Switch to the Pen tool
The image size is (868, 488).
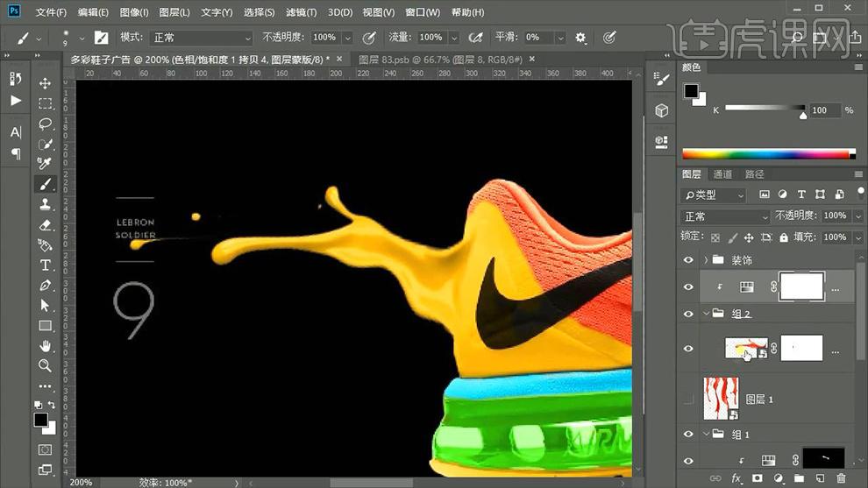46,286
